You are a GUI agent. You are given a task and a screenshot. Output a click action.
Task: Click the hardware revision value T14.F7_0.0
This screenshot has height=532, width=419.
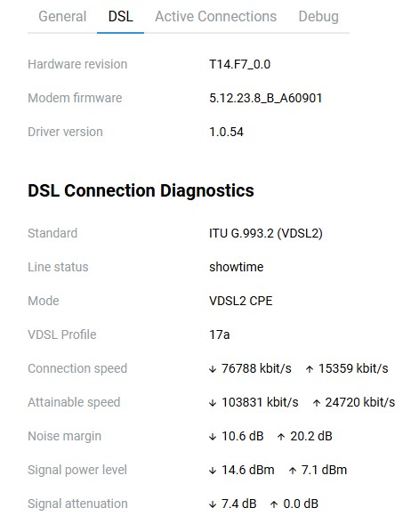coord(239,64)
